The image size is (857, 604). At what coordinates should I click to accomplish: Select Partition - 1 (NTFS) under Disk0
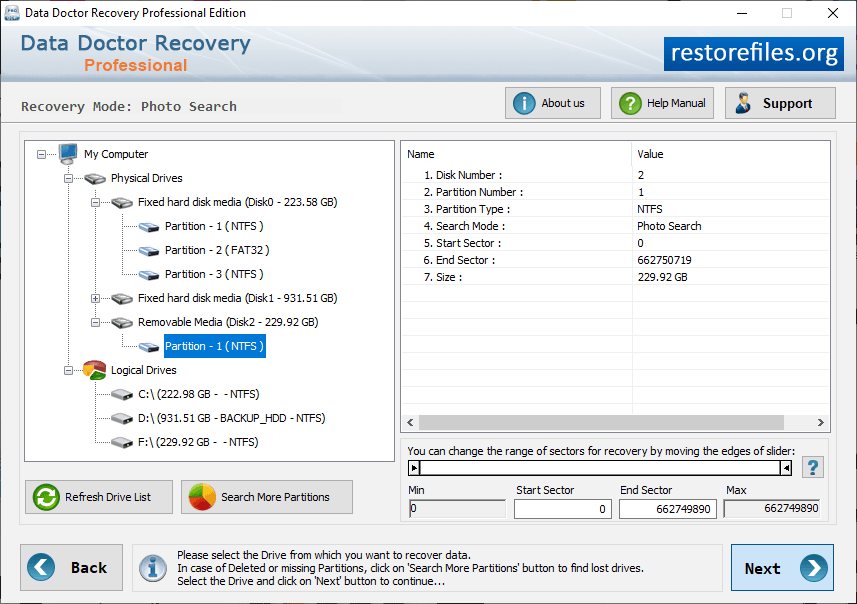(214, 226)
